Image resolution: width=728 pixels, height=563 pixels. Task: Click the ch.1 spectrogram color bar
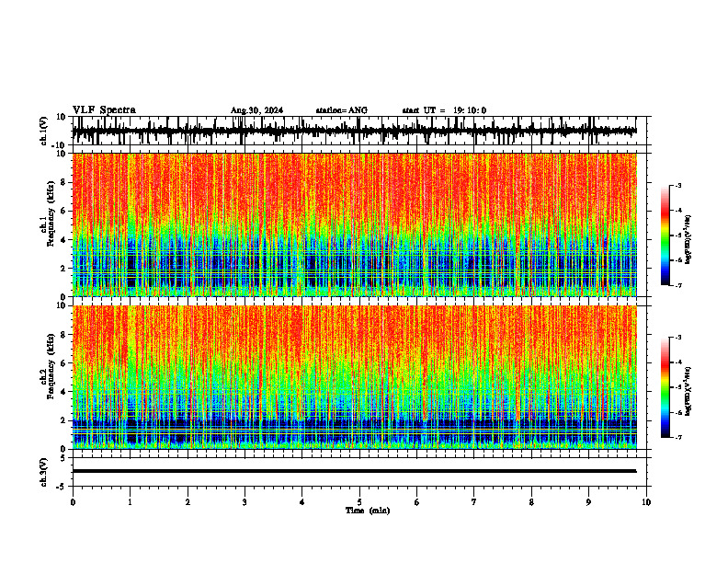click(x=665, y=236)
